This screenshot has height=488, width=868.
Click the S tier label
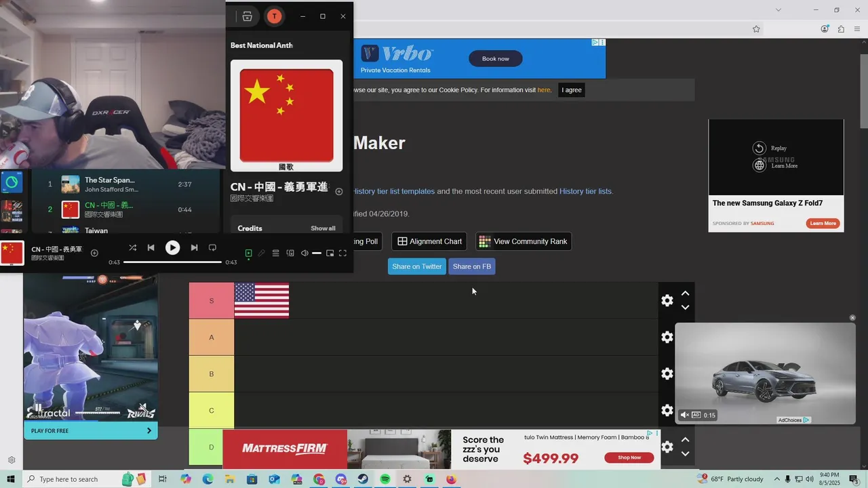(212, 300)
